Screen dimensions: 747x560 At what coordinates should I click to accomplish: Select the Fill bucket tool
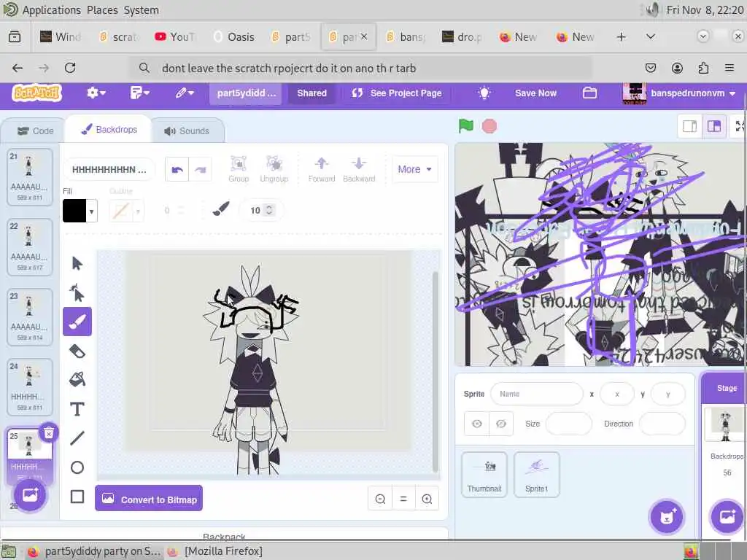77,379
